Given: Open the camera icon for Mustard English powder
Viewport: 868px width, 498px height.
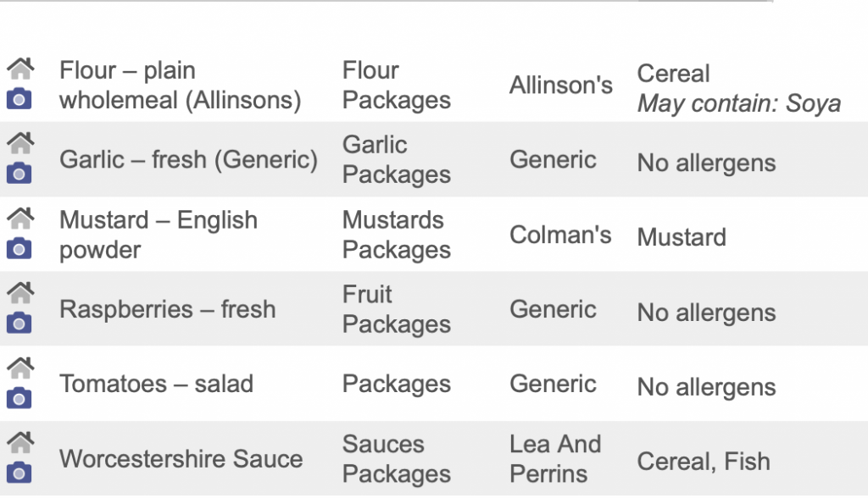Looking at the screenshot, I should [19, 248].
